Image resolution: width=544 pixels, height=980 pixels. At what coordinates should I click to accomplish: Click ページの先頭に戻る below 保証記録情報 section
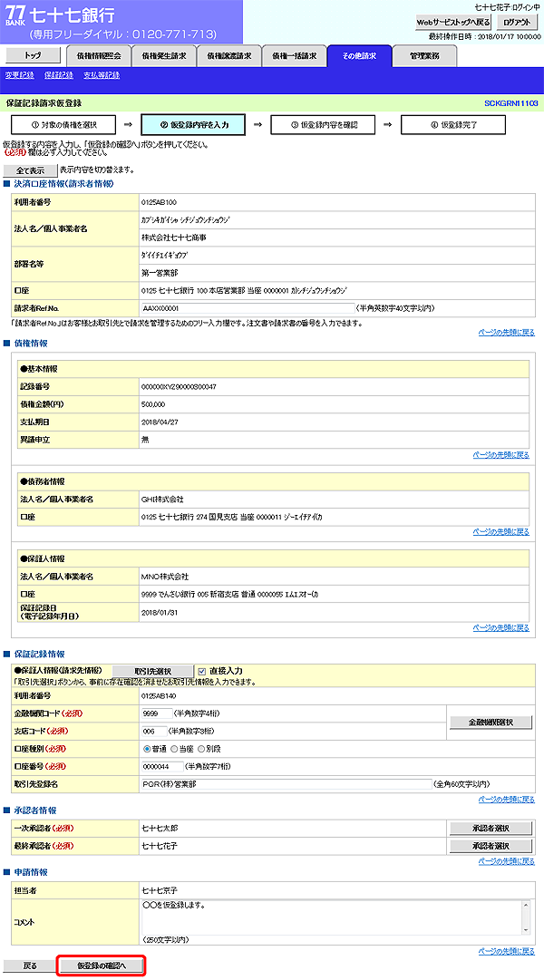(507, 800)
